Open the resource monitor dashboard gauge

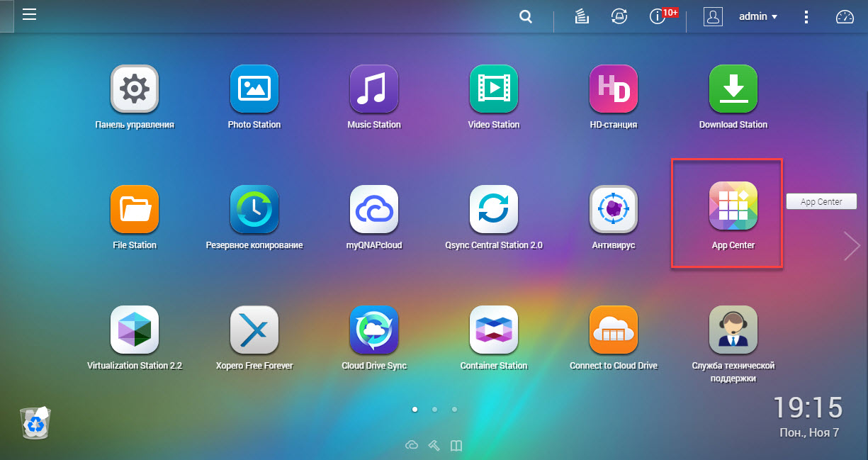[x=845, y=17]
